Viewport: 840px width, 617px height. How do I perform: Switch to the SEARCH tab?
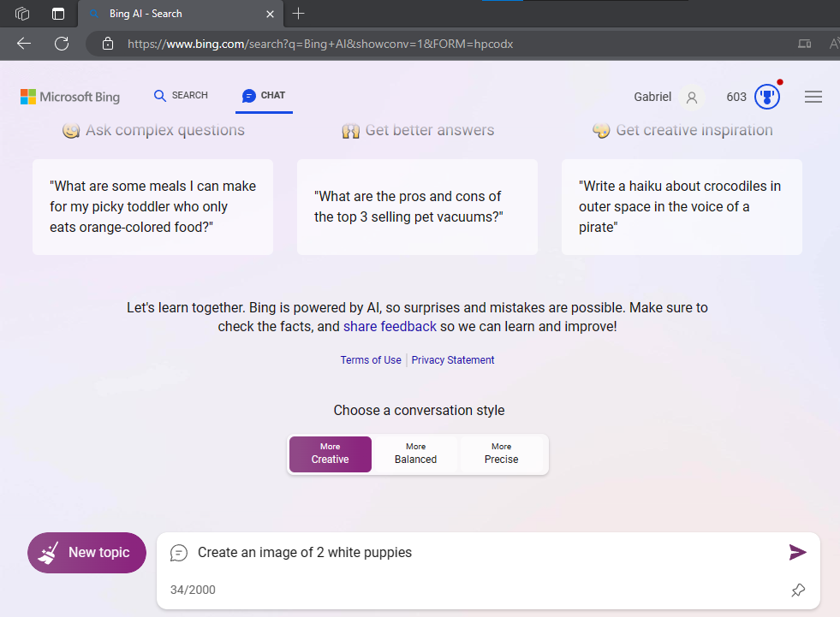[x=181, y=95]
